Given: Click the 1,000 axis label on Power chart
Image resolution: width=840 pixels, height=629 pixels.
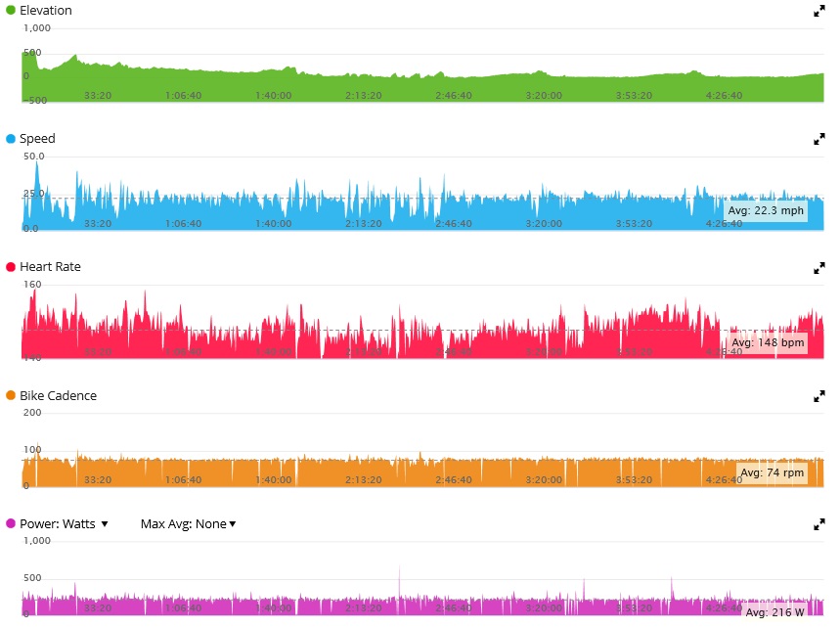Looking at the screenshot, I should (x=37, y=541).
